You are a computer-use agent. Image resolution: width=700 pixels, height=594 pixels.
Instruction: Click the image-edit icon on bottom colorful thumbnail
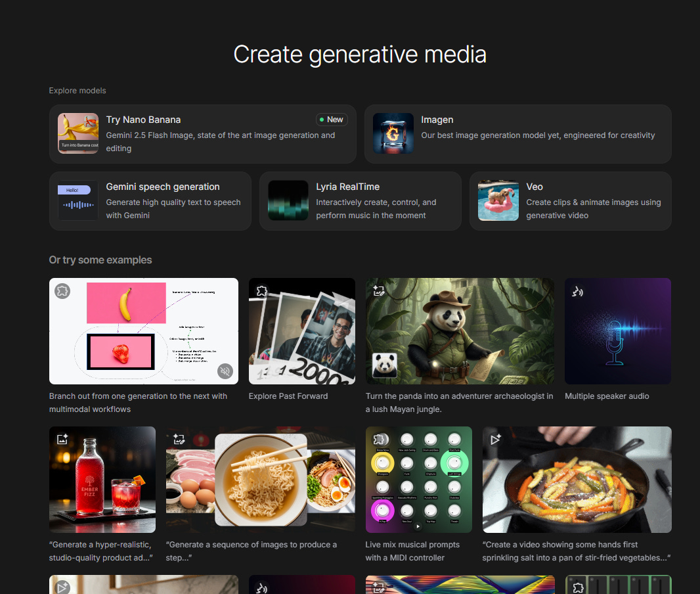(x=379, y=588)
